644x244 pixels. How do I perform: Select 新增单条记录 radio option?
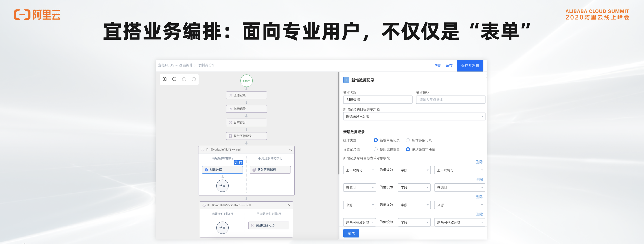click(375, 140)
